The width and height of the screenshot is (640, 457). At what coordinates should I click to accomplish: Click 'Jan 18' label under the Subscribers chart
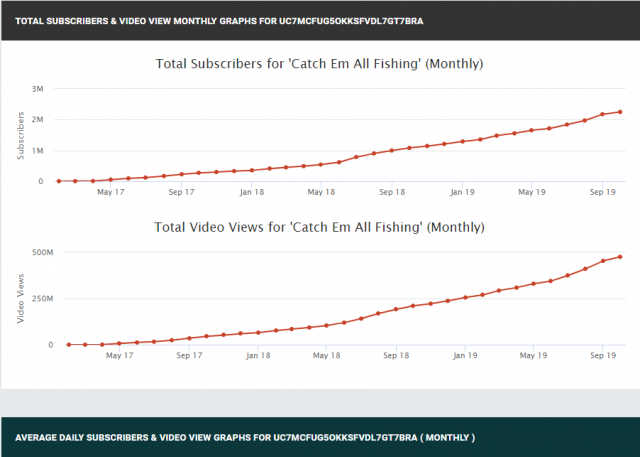coord(252,192)
